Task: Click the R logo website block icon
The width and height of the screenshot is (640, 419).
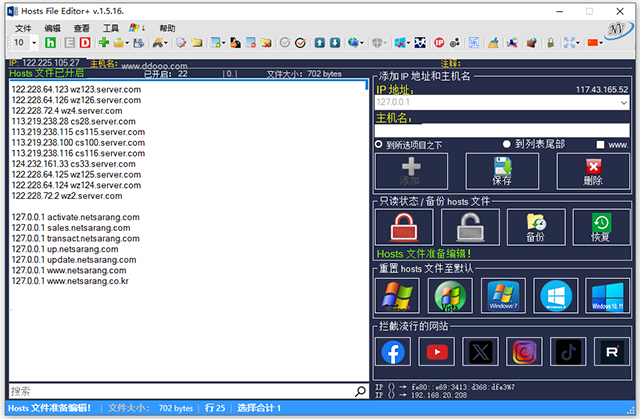Action: point(612,352)
